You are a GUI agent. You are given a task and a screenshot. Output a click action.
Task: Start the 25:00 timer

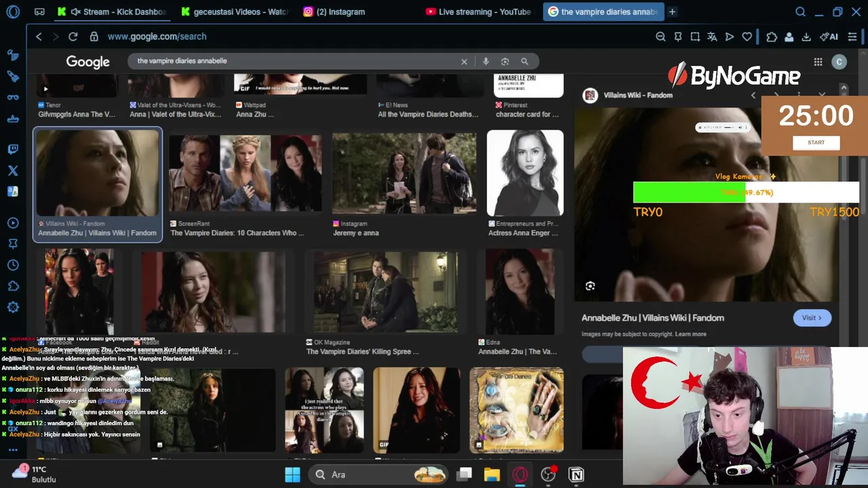pyautogui.click(x=816, y=142)
